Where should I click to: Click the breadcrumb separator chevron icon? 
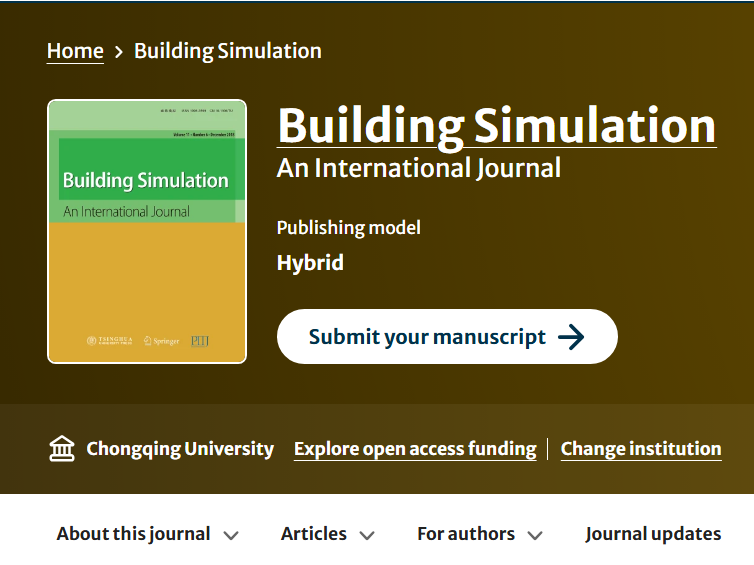click(x=119, y=51)
